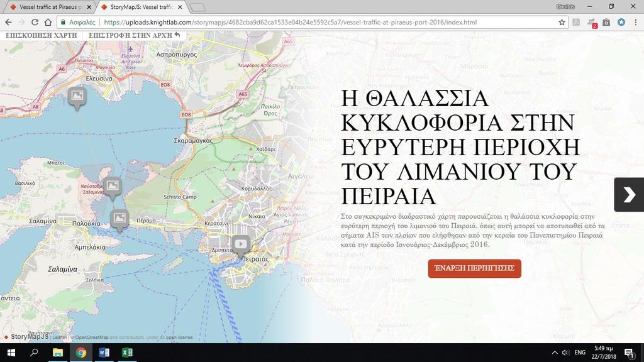Screen dimensions: 644x362
Task: Click the blue circle star extension
Action: (621, 22)
